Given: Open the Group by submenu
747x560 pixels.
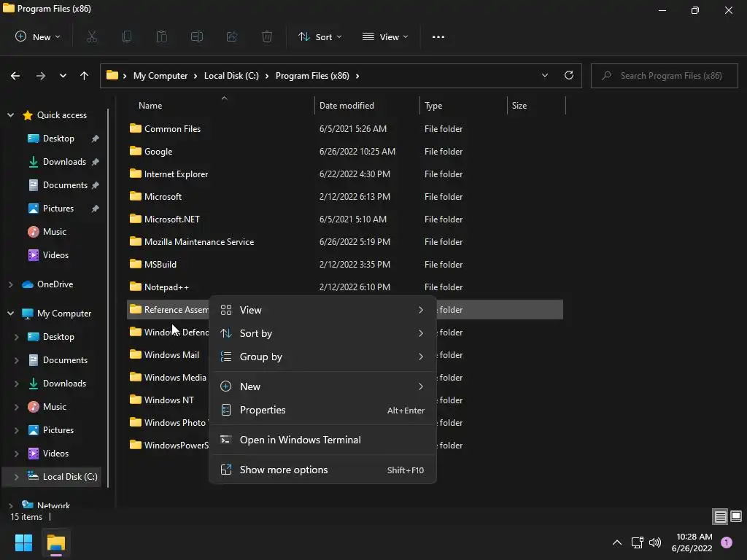Looking at the screenshot, I should [322, 357].
